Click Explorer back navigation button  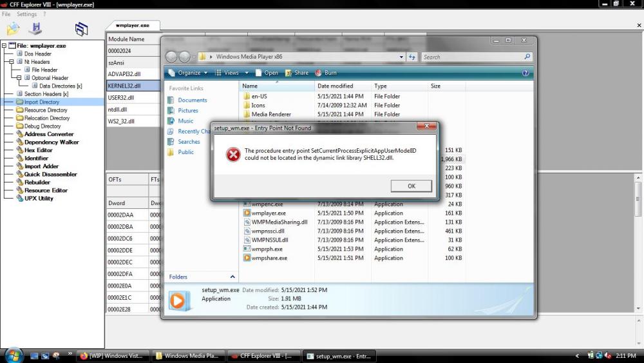pyautogui.click(x=172, y=57)
